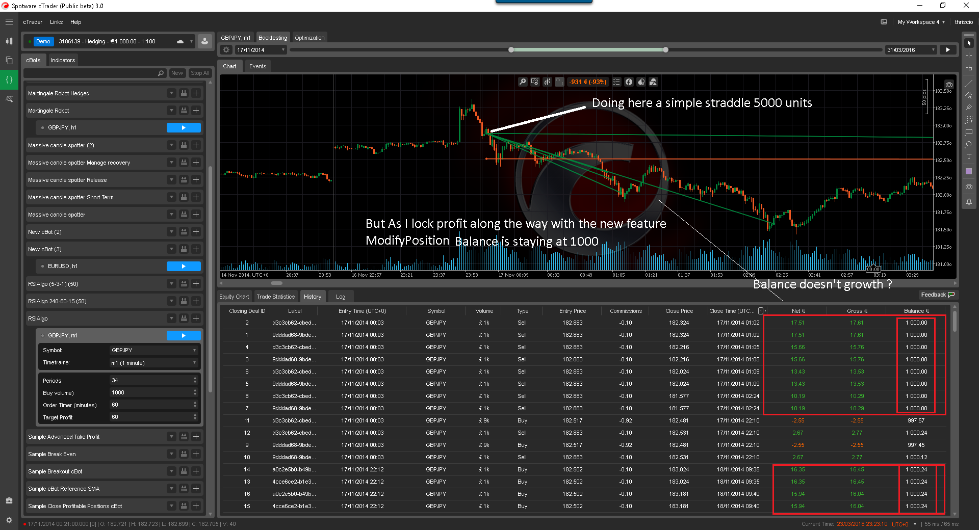Viewport: 980px width, 531px height.
Task: Open chart settings icon on chart toolbar
Action: [x=535, y=82]
